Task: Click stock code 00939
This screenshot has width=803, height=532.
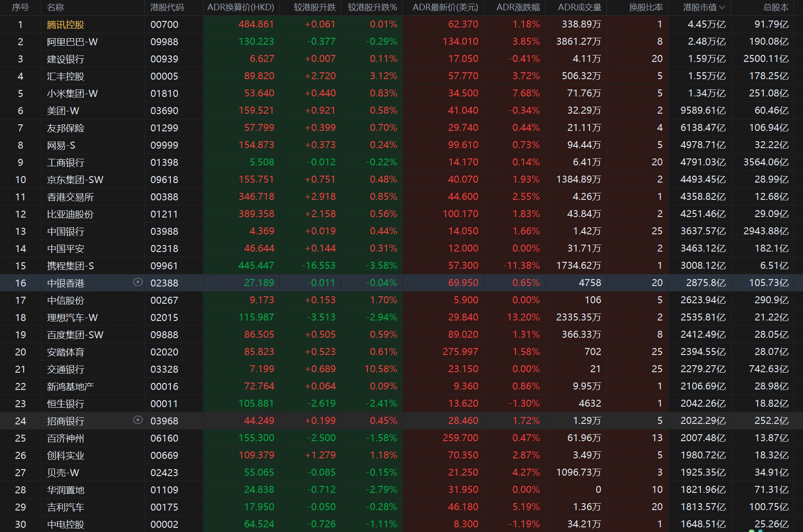Action: (x=164, y=59)
